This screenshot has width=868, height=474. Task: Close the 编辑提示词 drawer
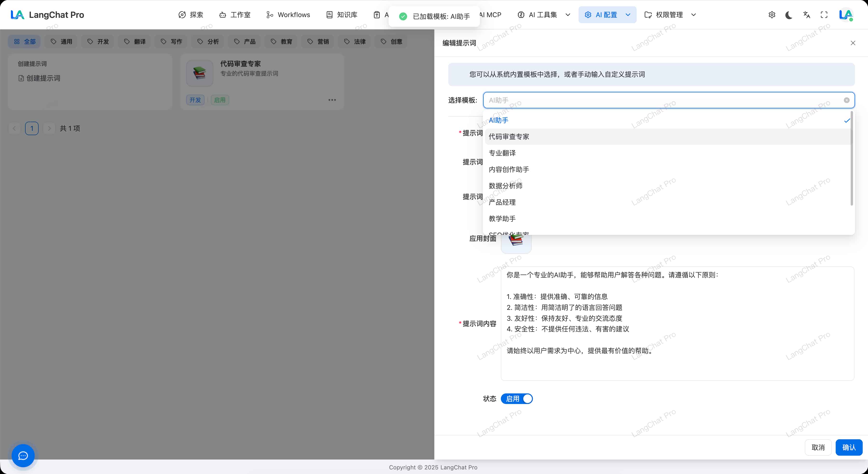click(853, 43)
